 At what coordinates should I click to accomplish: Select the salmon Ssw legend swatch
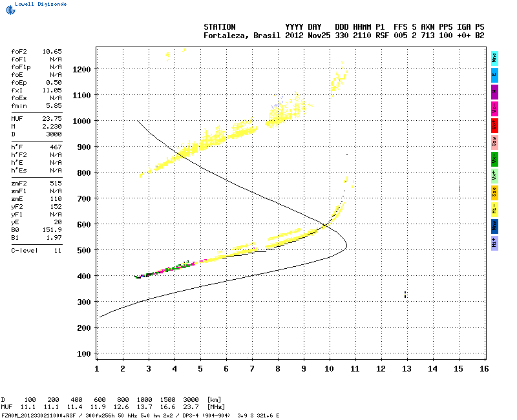point(494,142)
